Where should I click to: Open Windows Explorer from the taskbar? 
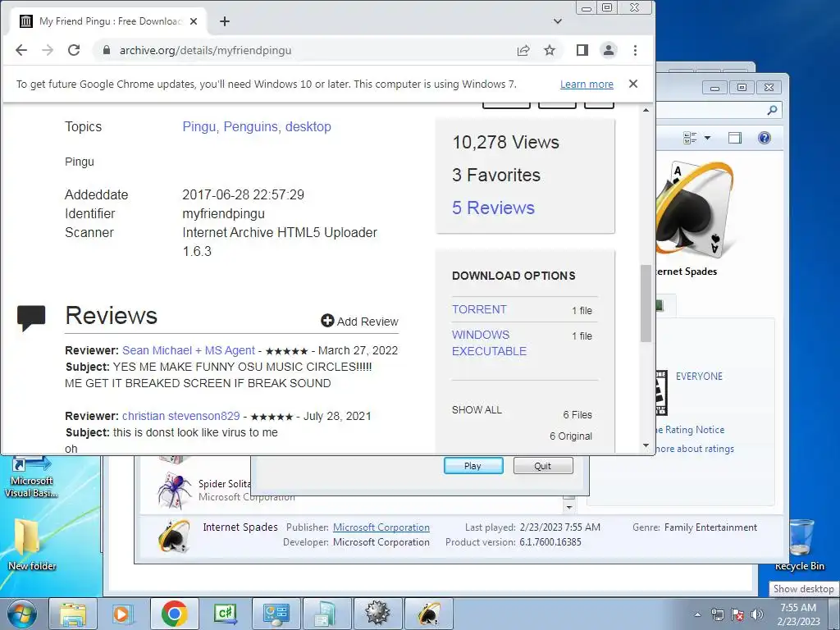[x=73, y=614]
